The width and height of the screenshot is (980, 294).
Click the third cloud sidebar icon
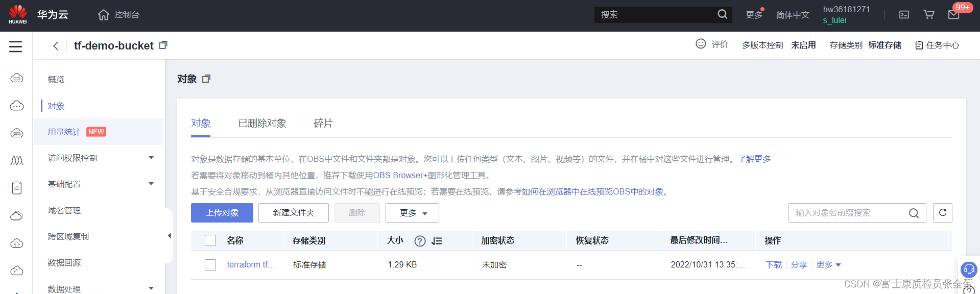[17, 133]
